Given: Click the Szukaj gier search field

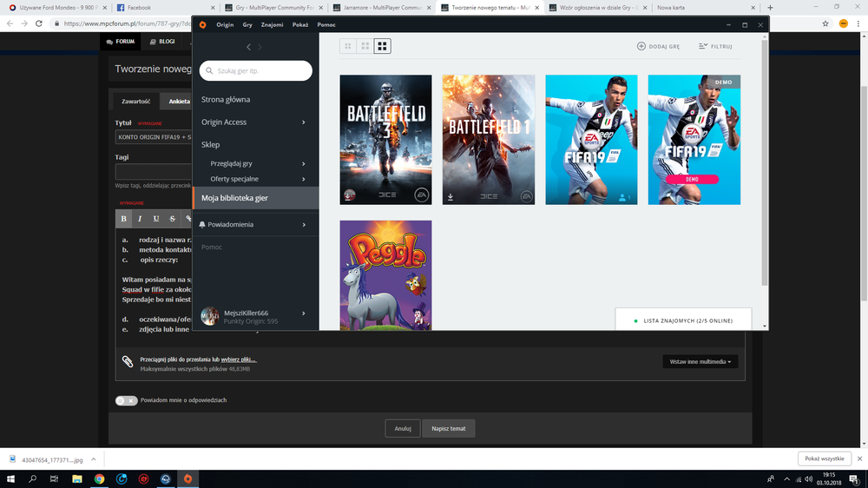Looking at the screenshot, I should (255, 71).
